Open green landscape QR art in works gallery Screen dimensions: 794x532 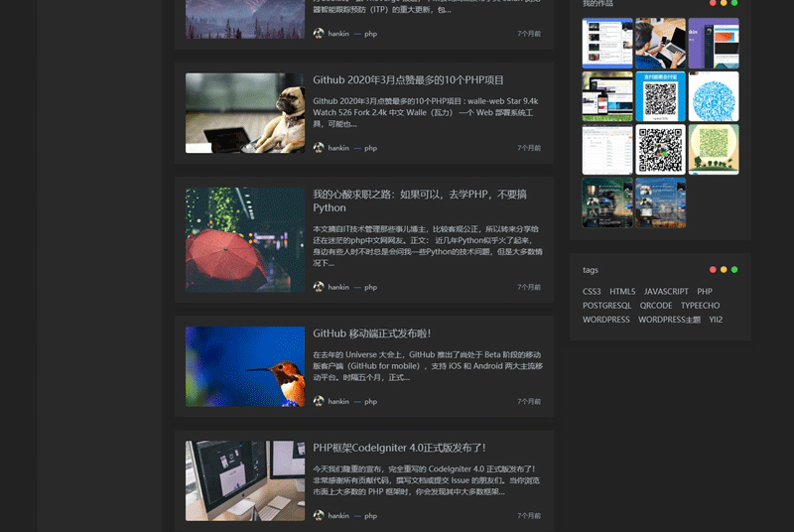coord(714,149)
